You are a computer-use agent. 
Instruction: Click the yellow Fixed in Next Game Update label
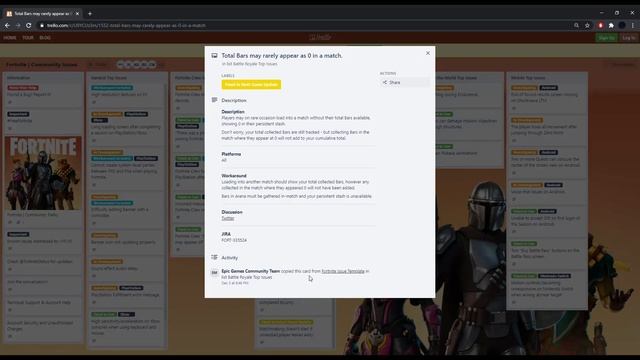251,84
